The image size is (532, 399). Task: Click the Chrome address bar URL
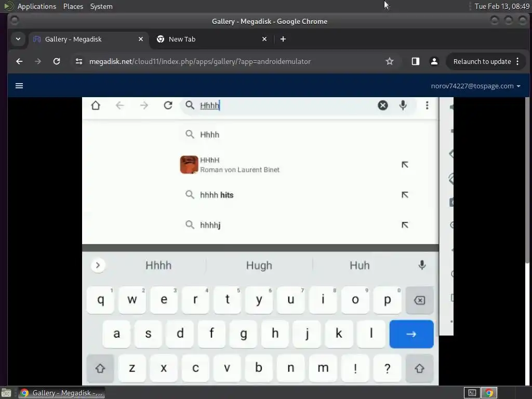(x=200, y=61)
